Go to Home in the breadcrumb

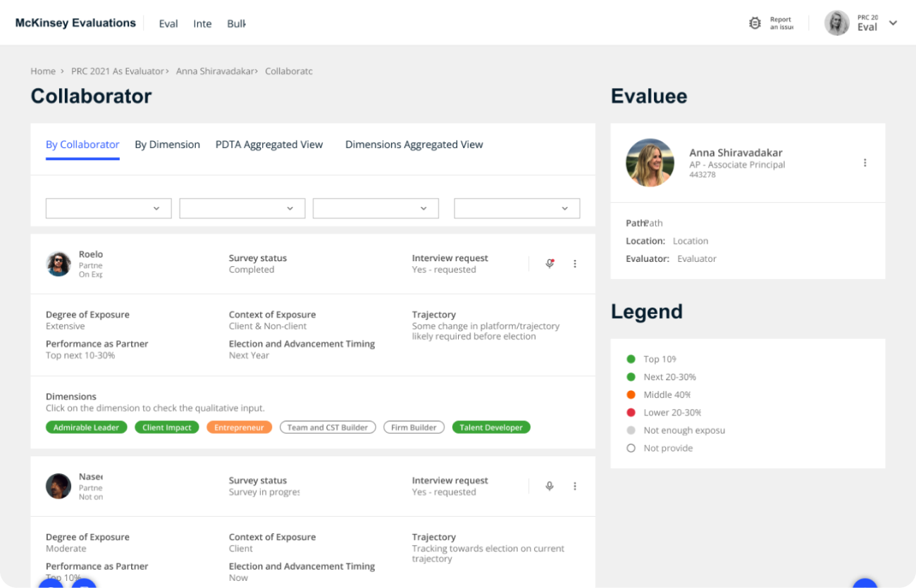pyautogui.click(x=43, y=71)
